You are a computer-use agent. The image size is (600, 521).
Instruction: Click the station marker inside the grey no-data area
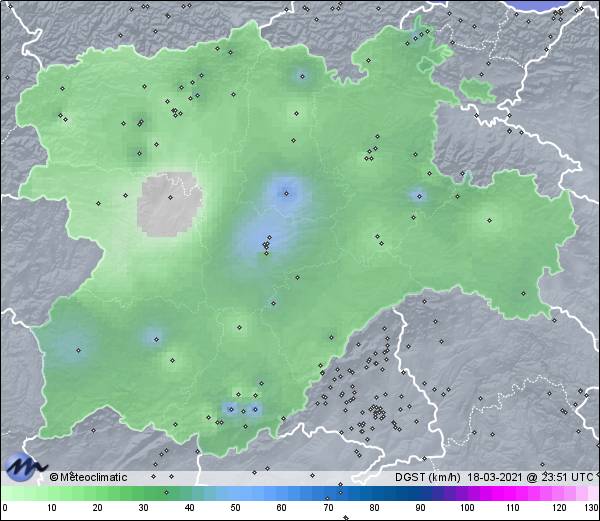pos(170,197)
